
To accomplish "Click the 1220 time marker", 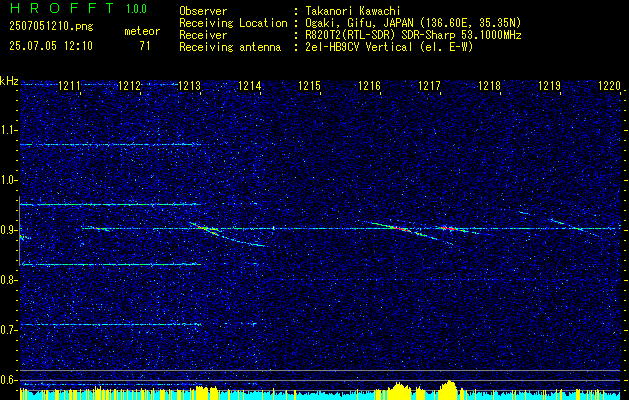I will (609, 85).
